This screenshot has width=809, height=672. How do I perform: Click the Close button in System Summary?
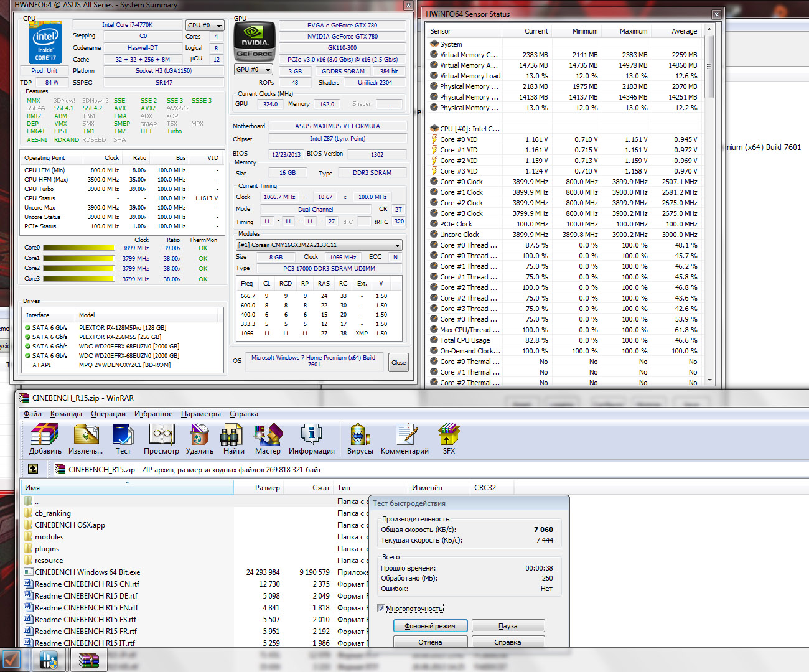pos(398,362)
